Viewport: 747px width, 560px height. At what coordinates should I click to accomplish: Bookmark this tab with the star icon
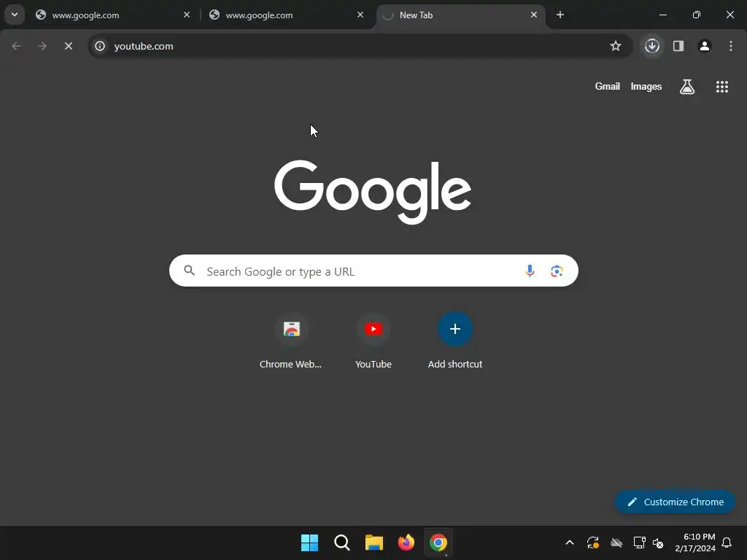(616, 46)
